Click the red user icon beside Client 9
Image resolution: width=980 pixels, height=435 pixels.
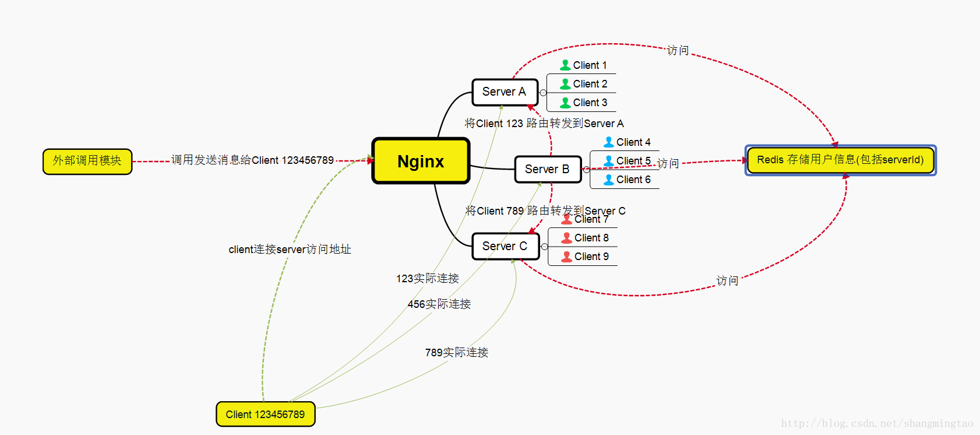click(x=566, y=257)
